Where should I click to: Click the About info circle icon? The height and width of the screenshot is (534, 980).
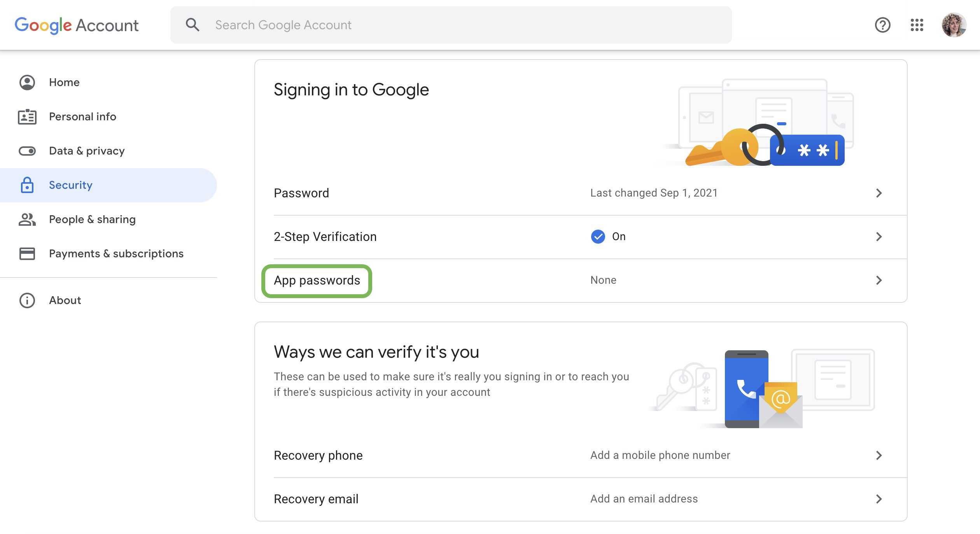[27, 300]
